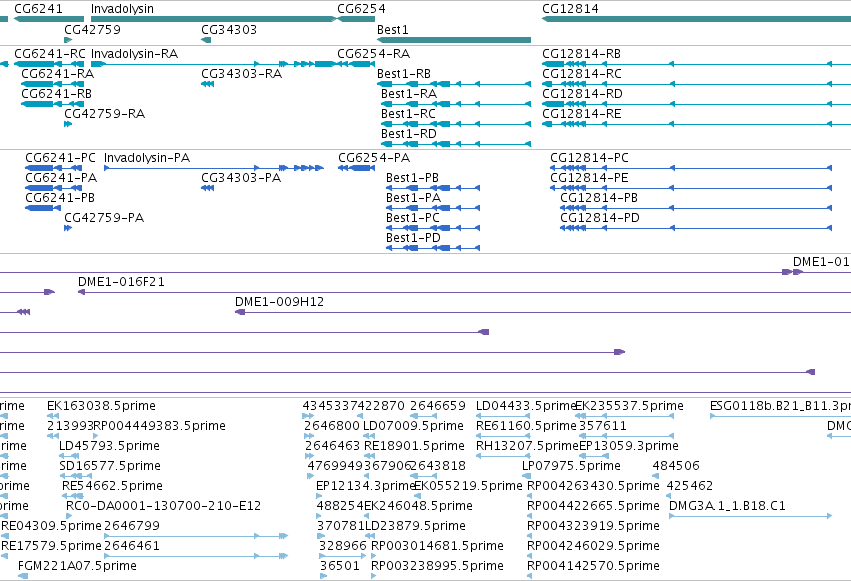
Task: Select protein feature CG12814-PB
Action: pos(599,197)
